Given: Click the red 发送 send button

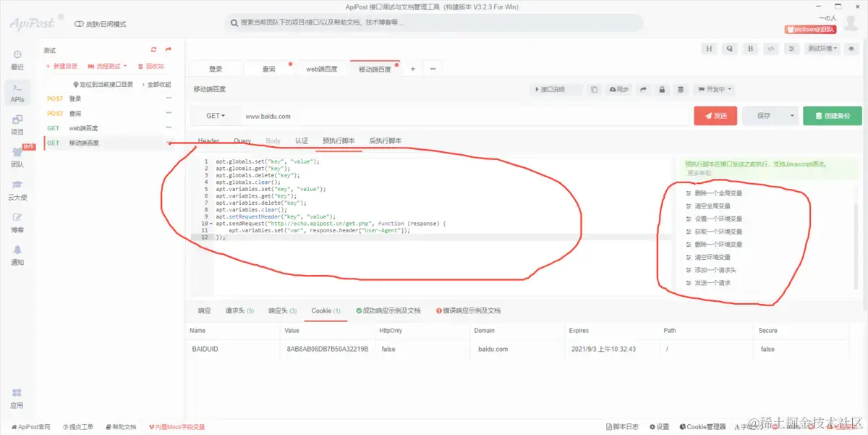Looking at the screenshot, I should [x=715, y=116].
